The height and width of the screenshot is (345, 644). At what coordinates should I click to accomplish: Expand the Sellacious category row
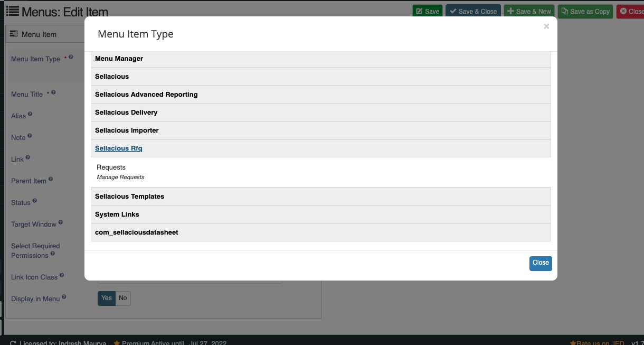coord(320,77)
